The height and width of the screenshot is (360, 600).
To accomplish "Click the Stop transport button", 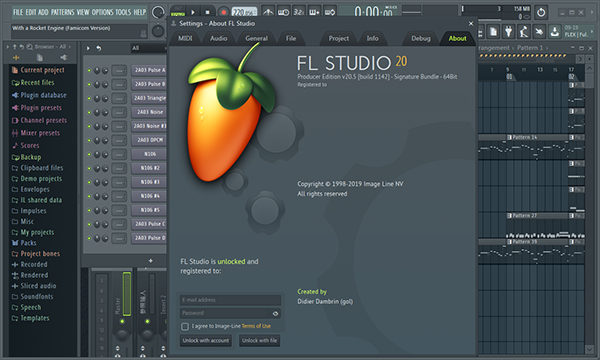I will point(207,12).
